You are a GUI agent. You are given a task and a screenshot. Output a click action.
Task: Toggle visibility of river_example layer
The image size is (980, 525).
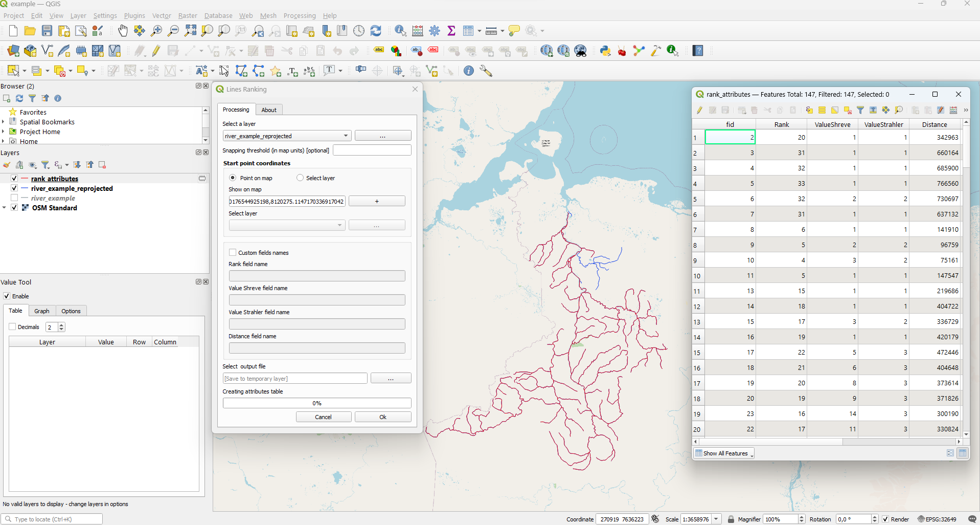point(14,198)
